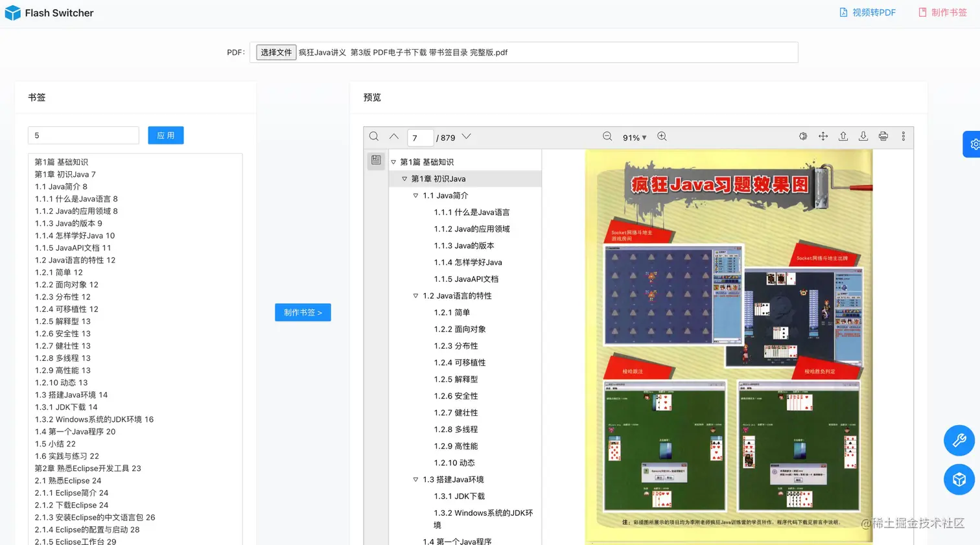Select outline item 1.1.4 怎样学好Java

(x=468, y=262)
